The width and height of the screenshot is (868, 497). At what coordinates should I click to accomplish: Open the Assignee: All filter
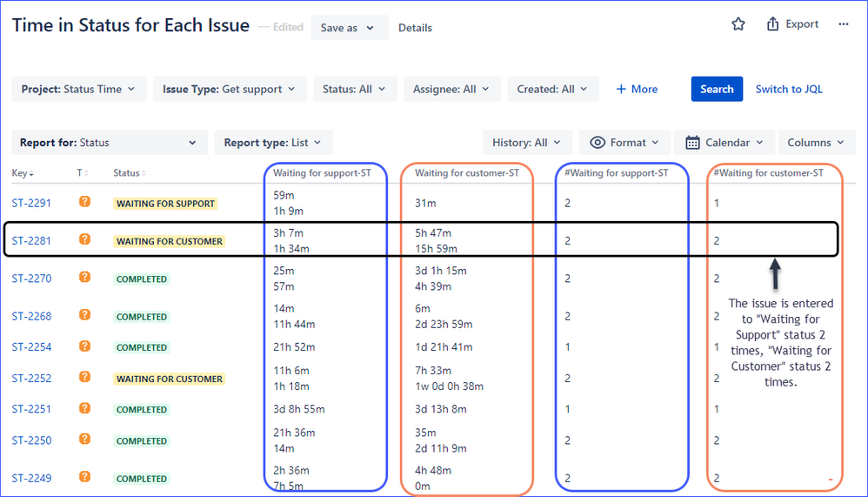(451, 89)
